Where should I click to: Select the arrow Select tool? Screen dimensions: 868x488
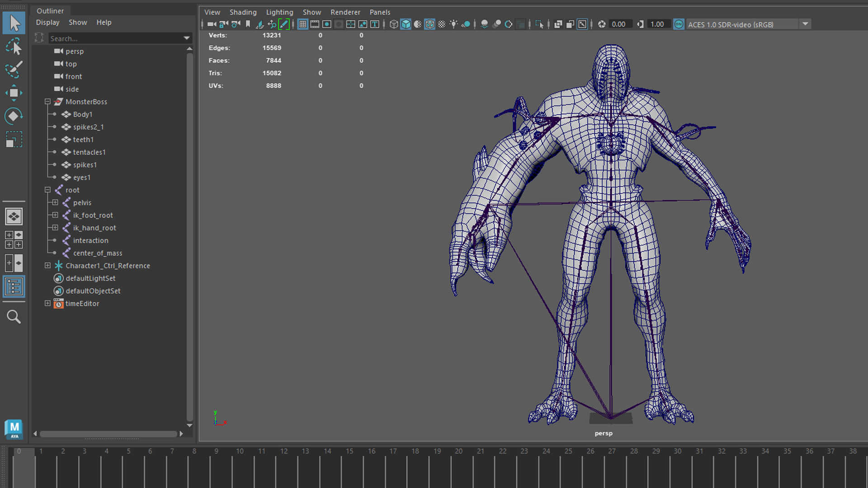(14, 23)
